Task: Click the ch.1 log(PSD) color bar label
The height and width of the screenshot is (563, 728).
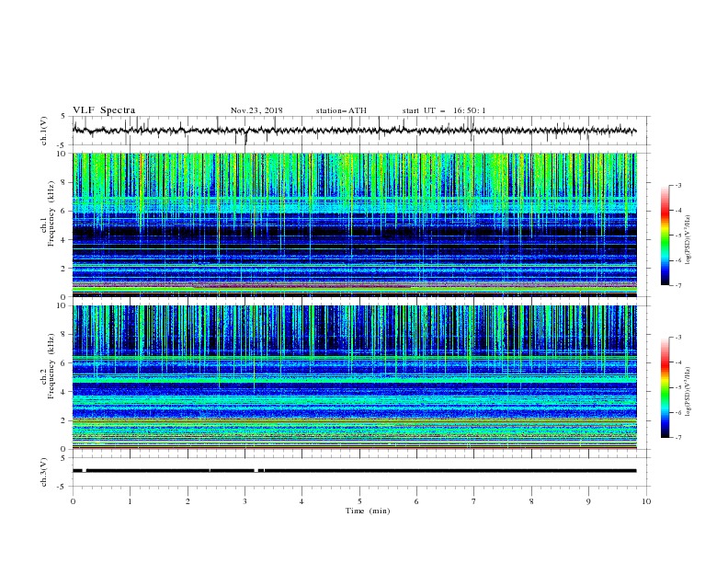Action: (x=688, y=240)
